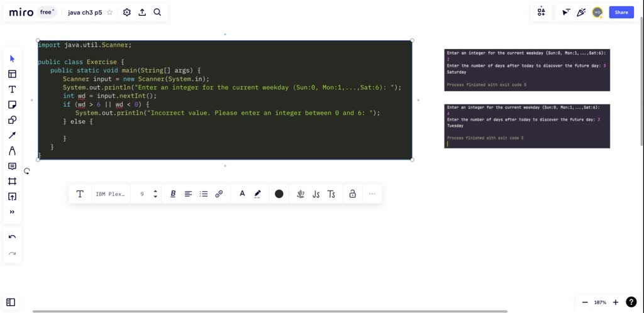Click the 'import java.util.Scanner;' line
The height and width of the screenshot is (313, 644).
coord(85,45)
